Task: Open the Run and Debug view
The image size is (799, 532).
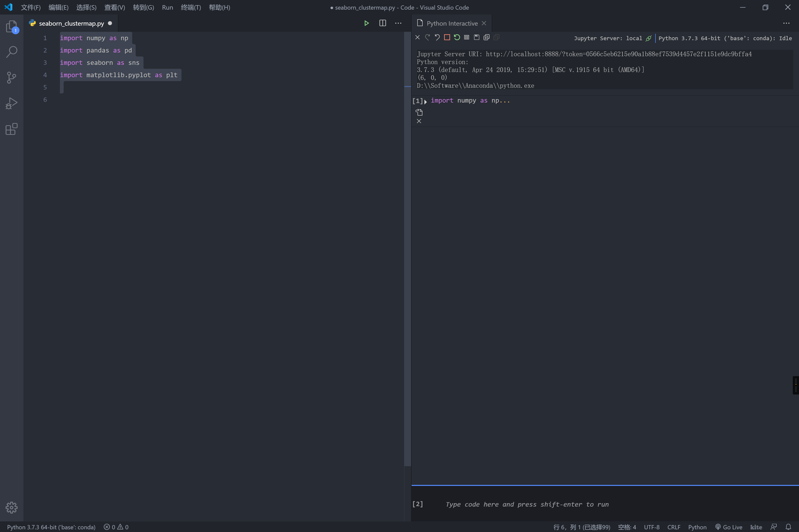Action: (x=12, y=103)
